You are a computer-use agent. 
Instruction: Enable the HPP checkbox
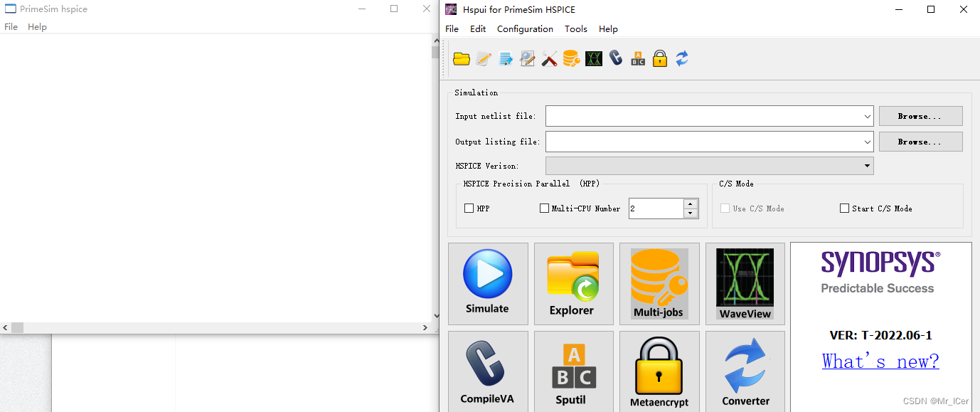click(469, 208)
